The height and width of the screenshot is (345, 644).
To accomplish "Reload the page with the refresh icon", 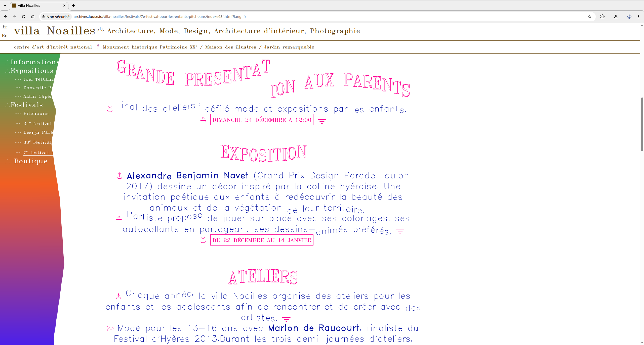I will 24,17.
